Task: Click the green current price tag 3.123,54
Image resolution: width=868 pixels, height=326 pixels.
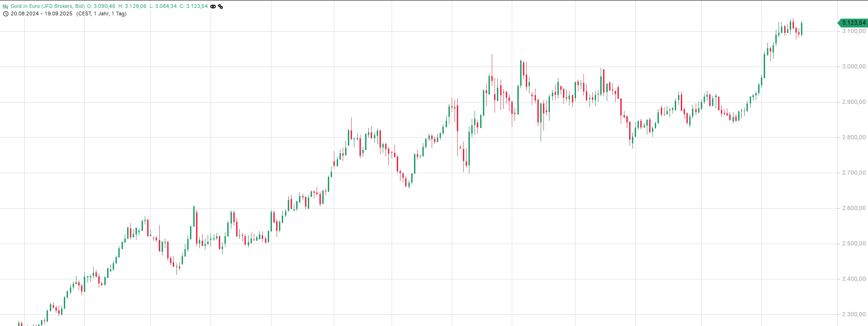Action: click(x=853, y=23)
